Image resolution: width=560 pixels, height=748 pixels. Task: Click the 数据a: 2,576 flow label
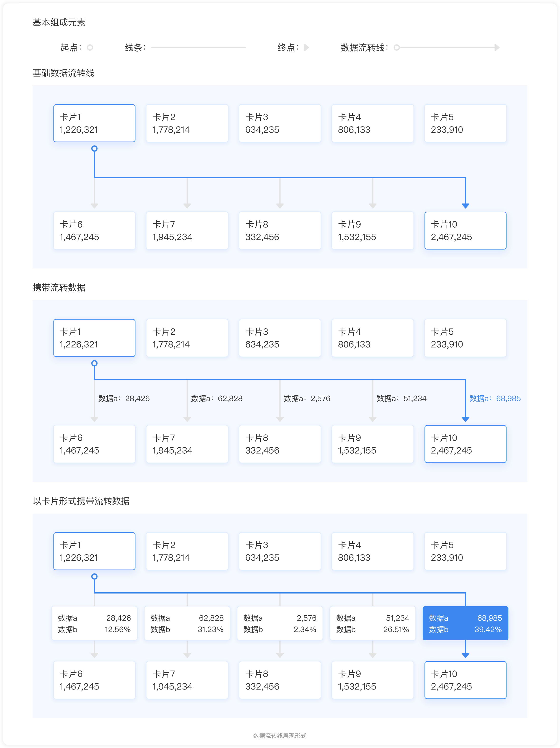(x=307, y=398)
